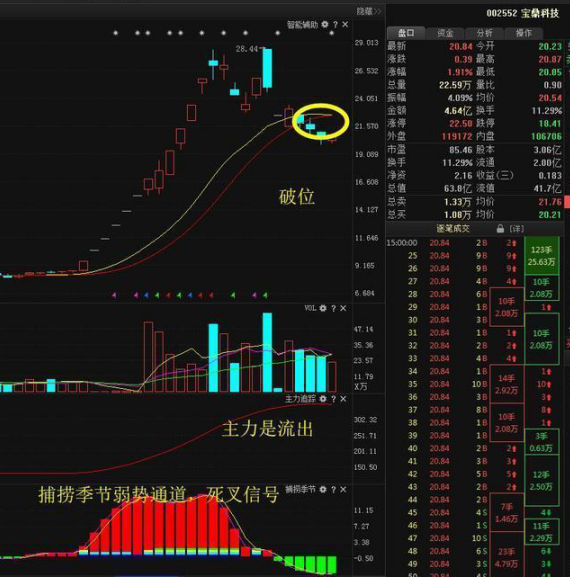Viewport: 571px width, 578px height.
Task: Click the 均价 value 20.54
Action: (x=550, y=98)
